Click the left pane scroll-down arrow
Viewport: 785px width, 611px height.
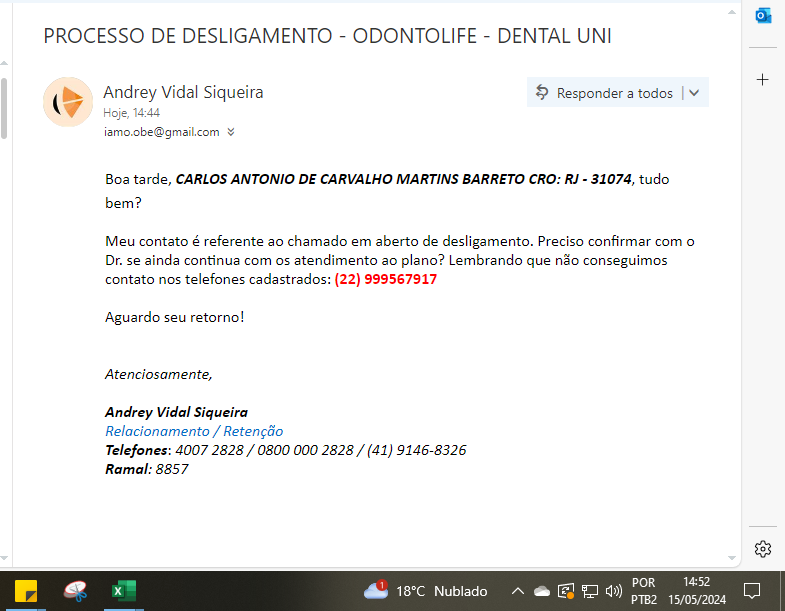click(4, 558)
